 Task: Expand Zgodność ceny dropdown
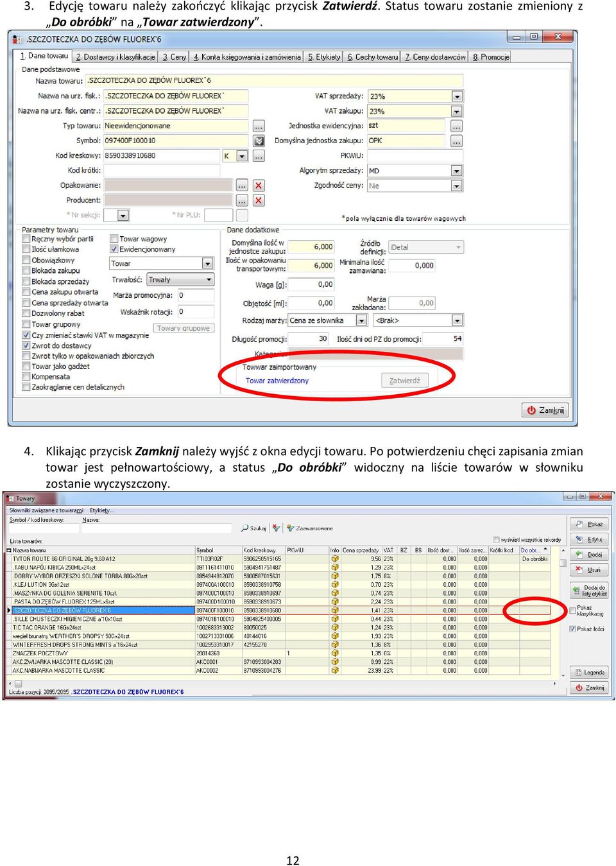tap(457, 186)
